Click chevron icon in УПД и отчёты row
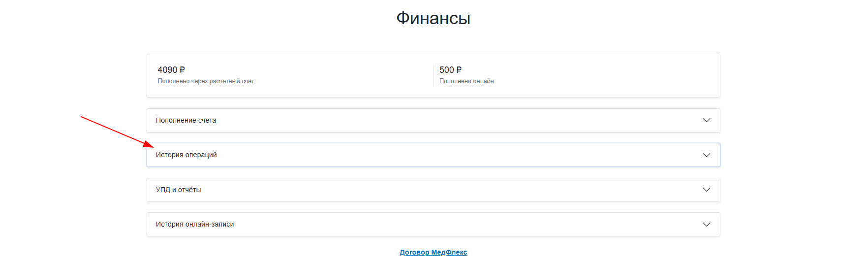This screenshot has width=868, height=263. pos(707,190)
